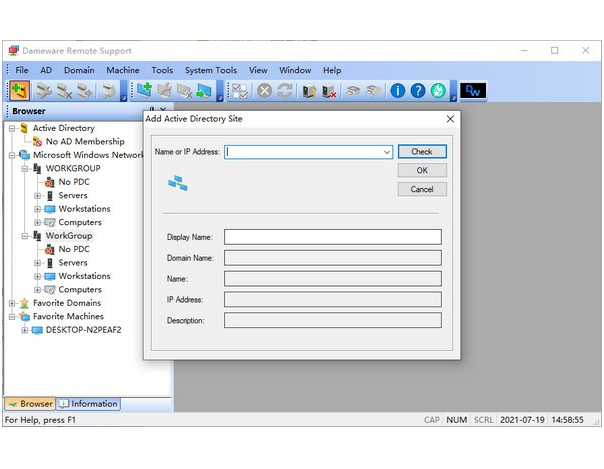Click the gray circled X stop icon in toolbar

264,91
